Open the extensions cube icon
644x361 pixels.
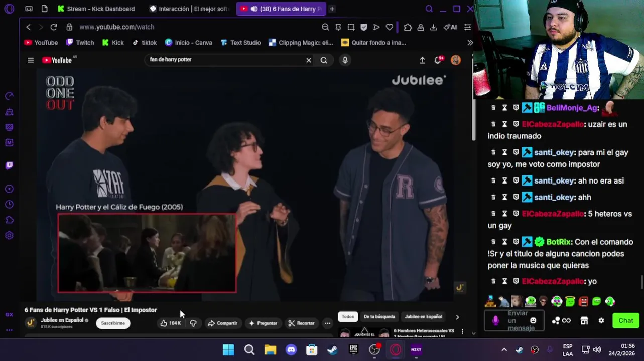(x=408, y=27)
